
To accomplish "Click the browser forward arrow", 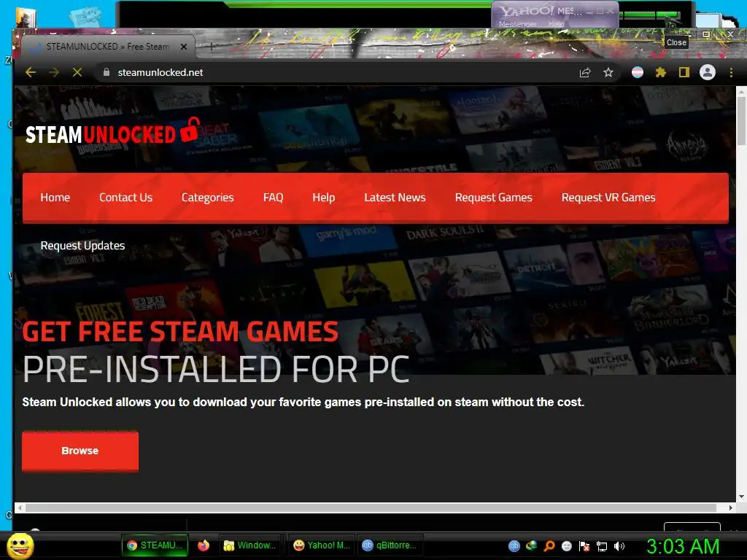I will click(54, 72).
